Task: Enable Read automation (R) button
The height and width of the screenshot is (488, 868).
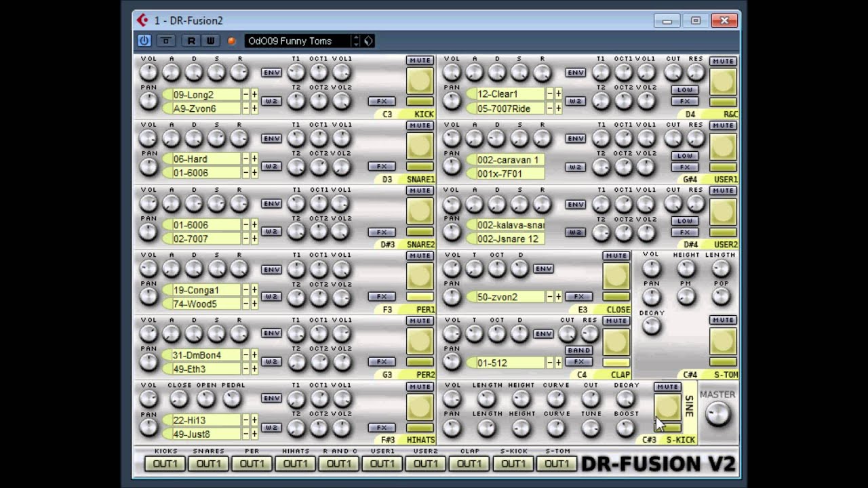Action: (191, 41)
